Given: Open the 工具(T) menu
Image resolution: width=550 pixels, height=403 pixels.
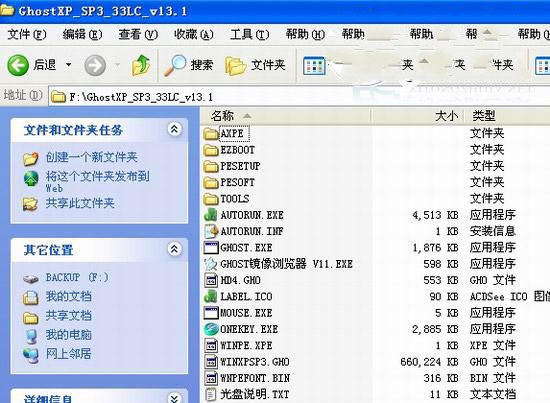Looking at the screenshot, I should click(249, 34).
